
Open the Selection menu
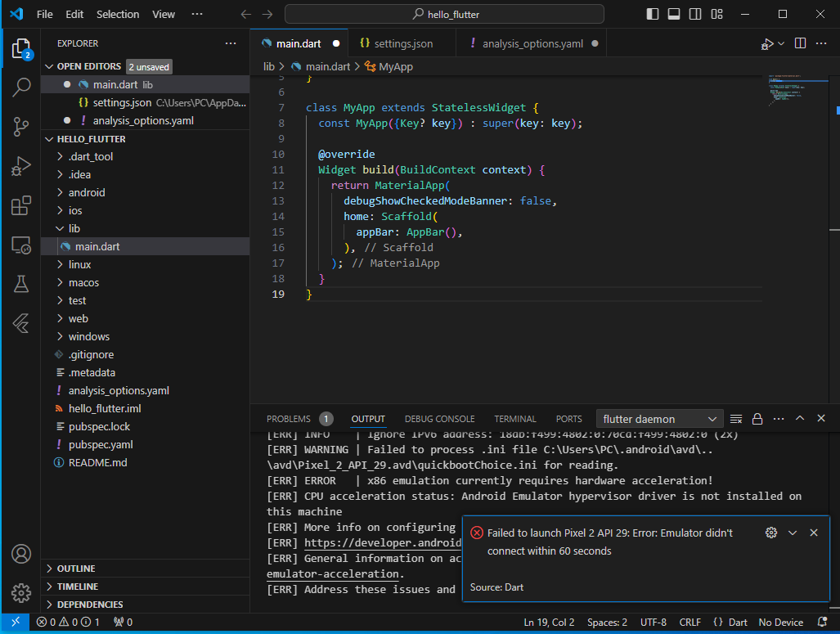tap(118, 15)
